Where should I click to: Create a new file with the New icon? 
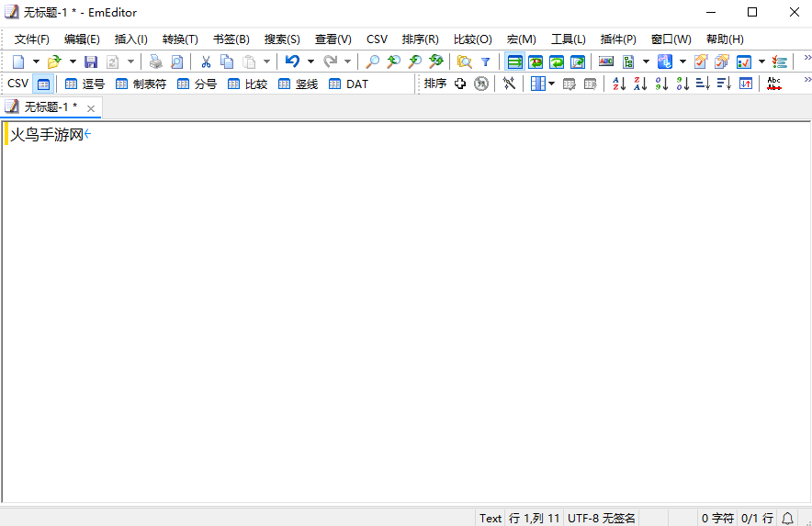[x=18, y=62]
